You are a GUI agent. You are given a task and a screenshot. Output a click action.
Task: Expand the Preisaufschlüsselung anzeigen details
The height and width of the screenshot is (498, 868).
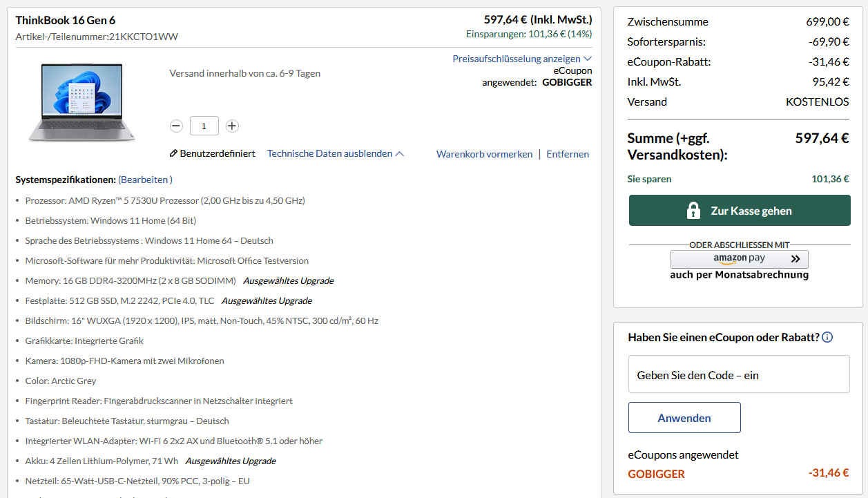518,58
